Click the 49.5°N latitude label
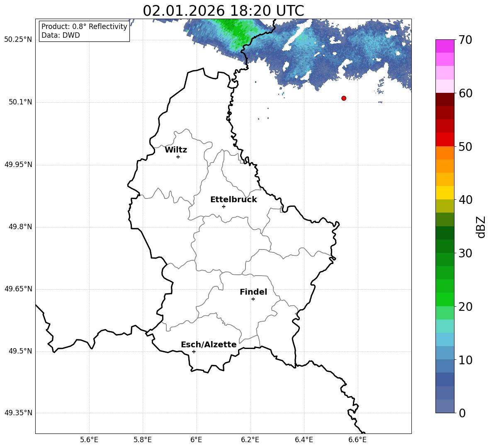Viewport: 491px width, 448px height. [x=20, y=351]
